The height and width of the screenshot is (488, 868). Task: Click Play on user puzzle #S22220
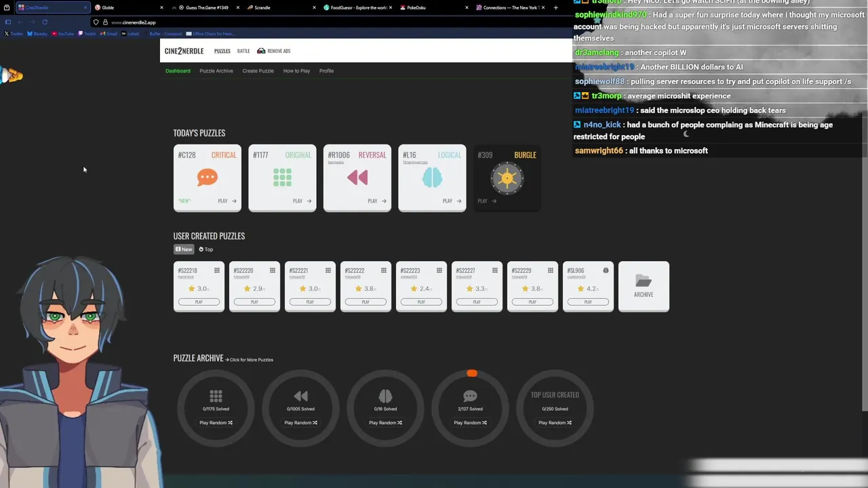coord(254,302)
